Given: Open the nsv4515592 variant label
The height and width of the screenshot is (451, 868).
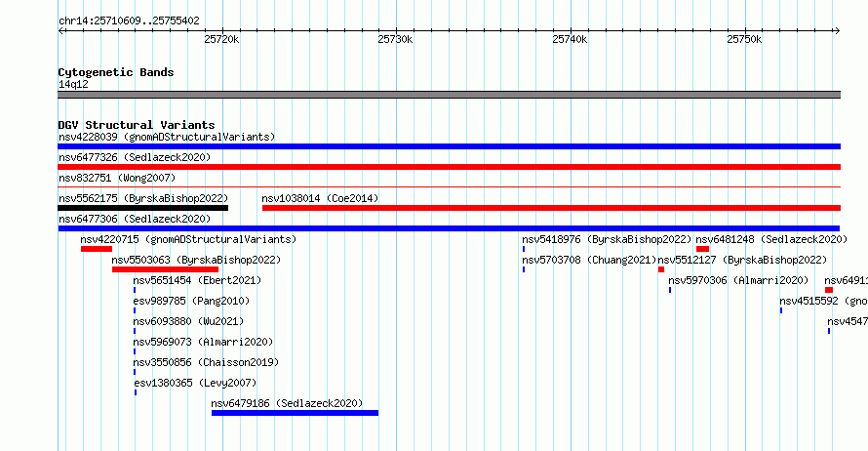Looking at the screenshot, I should (824, 301).
